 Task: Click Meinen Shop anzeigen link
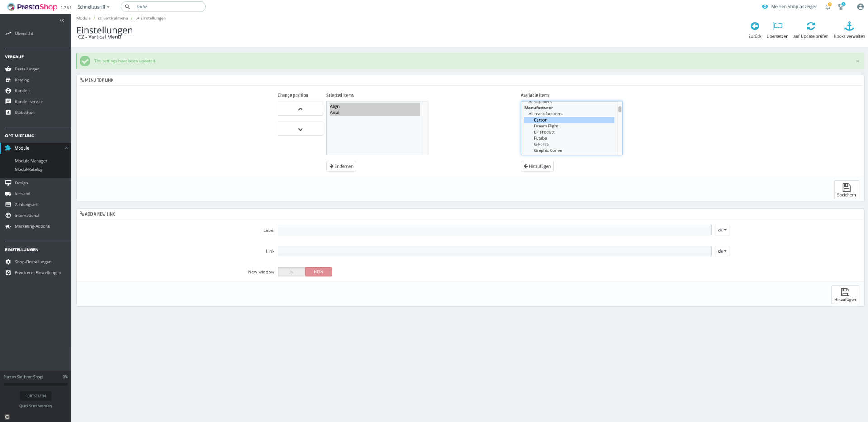[x=790, y=7]
